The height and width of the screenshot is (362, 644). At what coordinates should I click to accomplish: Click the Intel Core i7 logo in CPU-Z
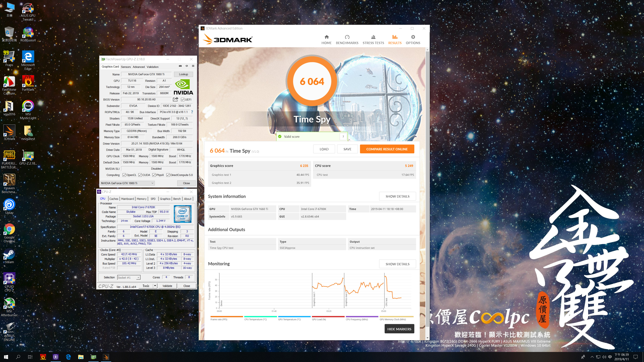pyautogui.click(x=182, y=214)
